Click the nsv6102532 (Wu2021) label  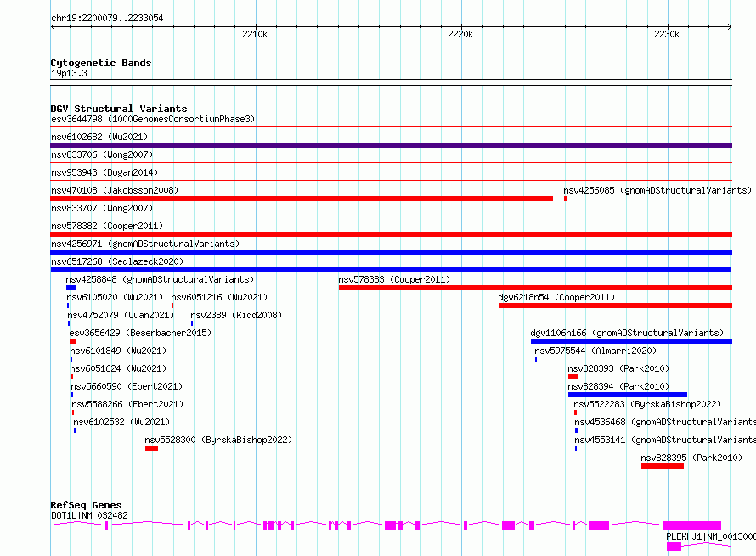(x=121, y=422)
